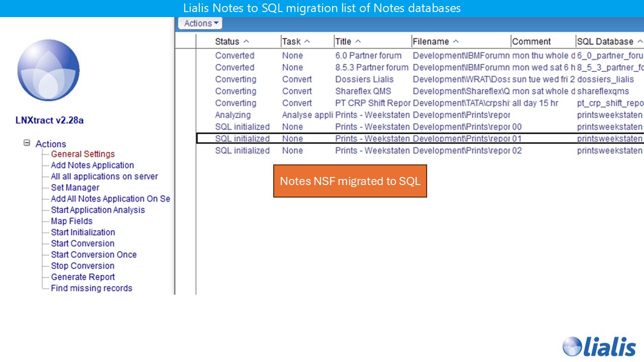Click the sort arrow on Filename column
Image resolution: width=644 pixels, height=362 pixels.
click(x=455, y=41)
